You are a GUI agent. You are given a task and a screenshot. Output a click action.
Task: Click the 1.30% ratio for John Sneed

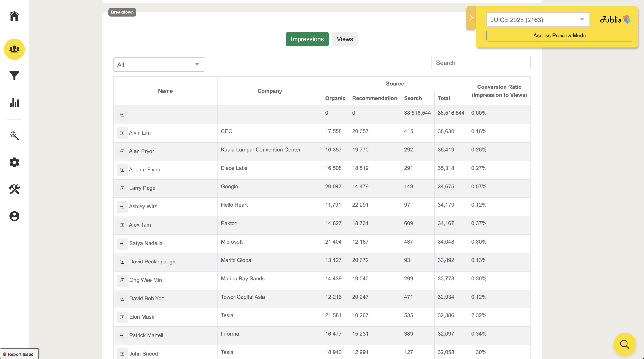coord(478,352)
